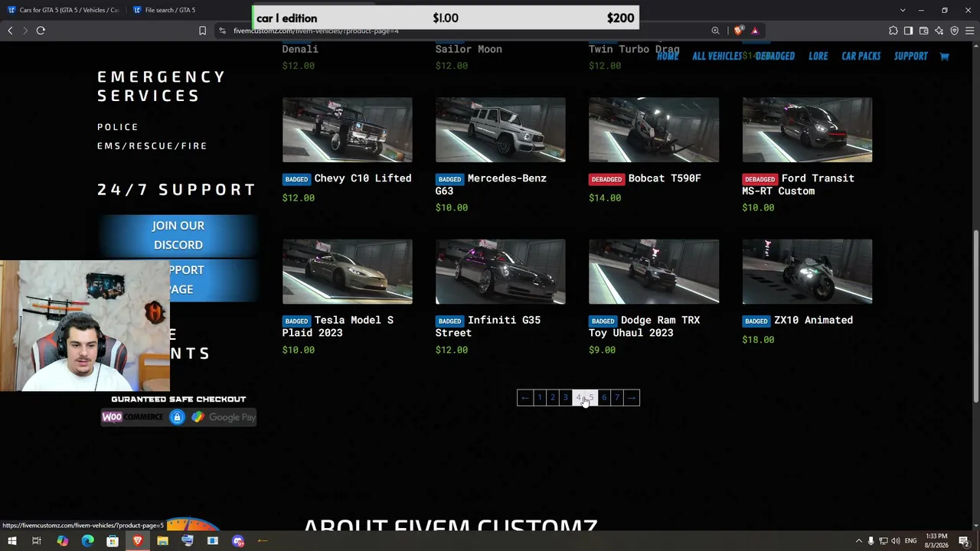Open the Ford Transit MS-RT Custom thumbnail
The height and width of the screenshot is (551, 980).
pos(807,130)
